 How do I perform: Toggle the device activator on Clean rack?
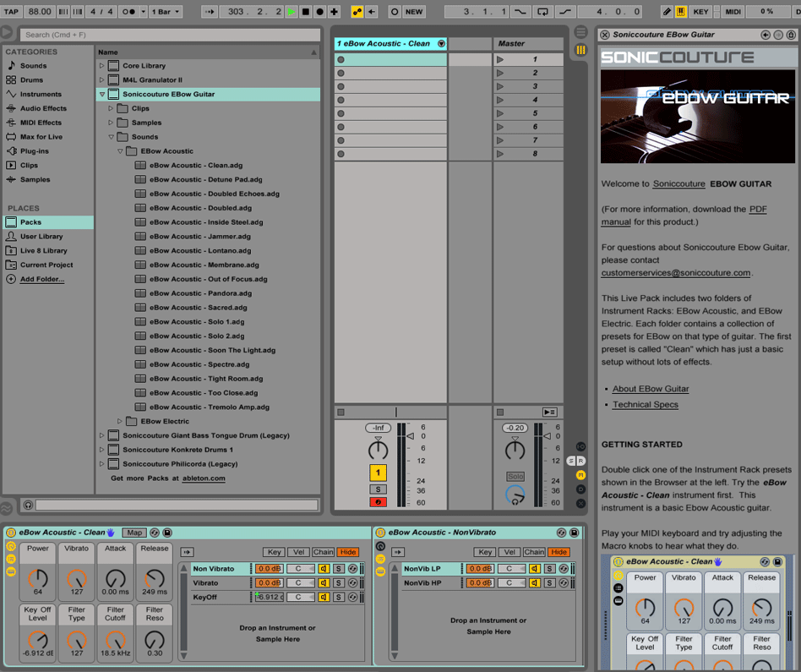point(11,533)
